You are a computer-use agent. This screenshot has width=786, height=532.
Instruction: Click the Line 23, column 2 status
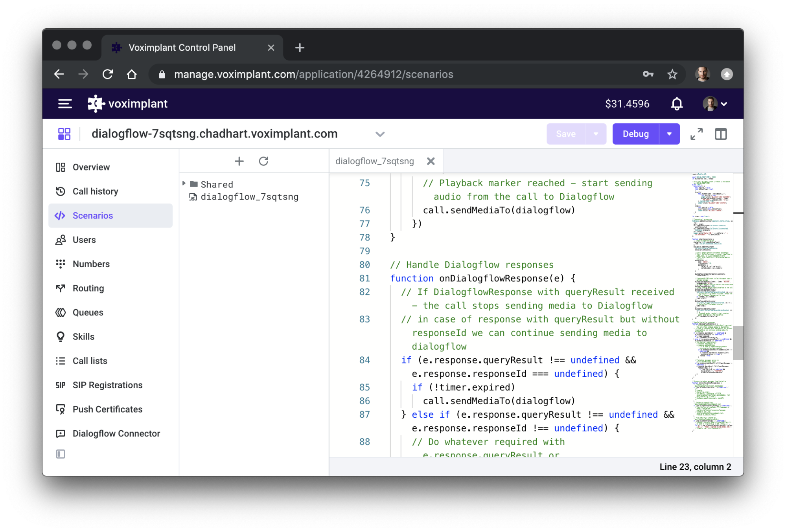pyautogui.click(x=695, y=467)
